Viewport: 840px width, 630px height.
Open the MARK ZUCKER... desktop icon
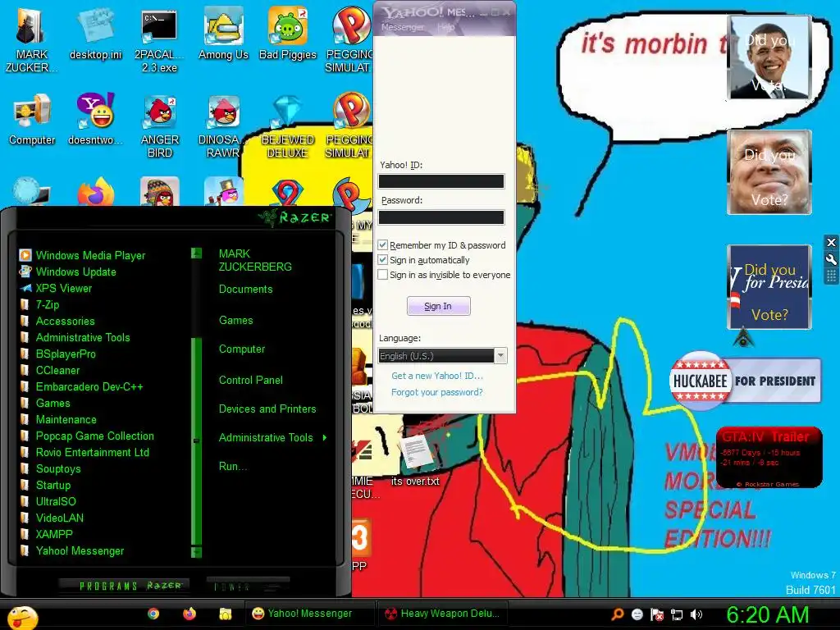point(31,40)
